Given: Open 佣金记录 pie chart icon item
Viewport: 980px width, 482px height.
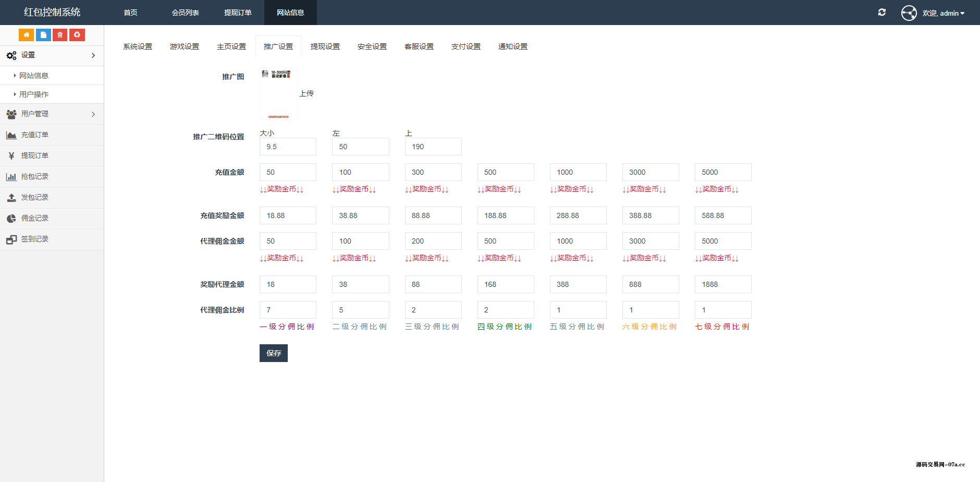Looking at the screenshot, I should click(11, 219).
